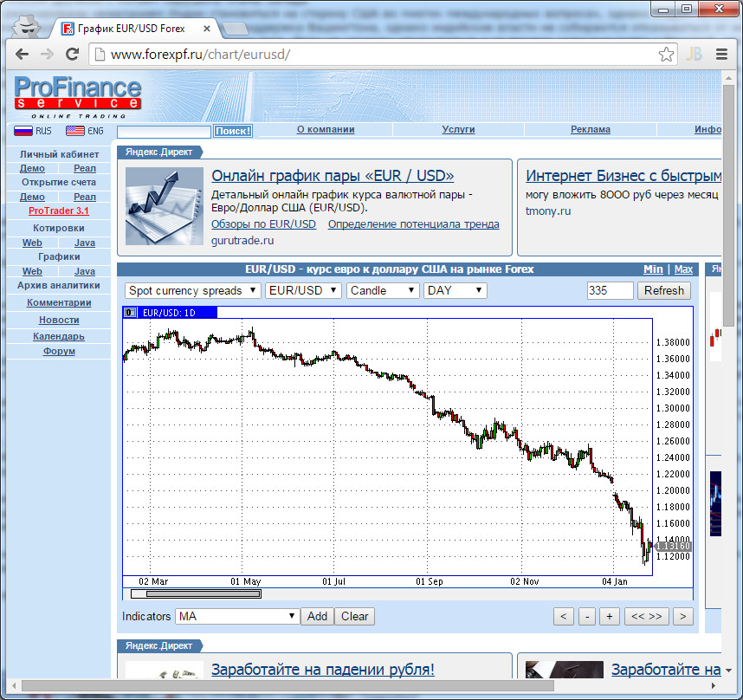Click the ProTrader 3.1 link

click(59, 211)
